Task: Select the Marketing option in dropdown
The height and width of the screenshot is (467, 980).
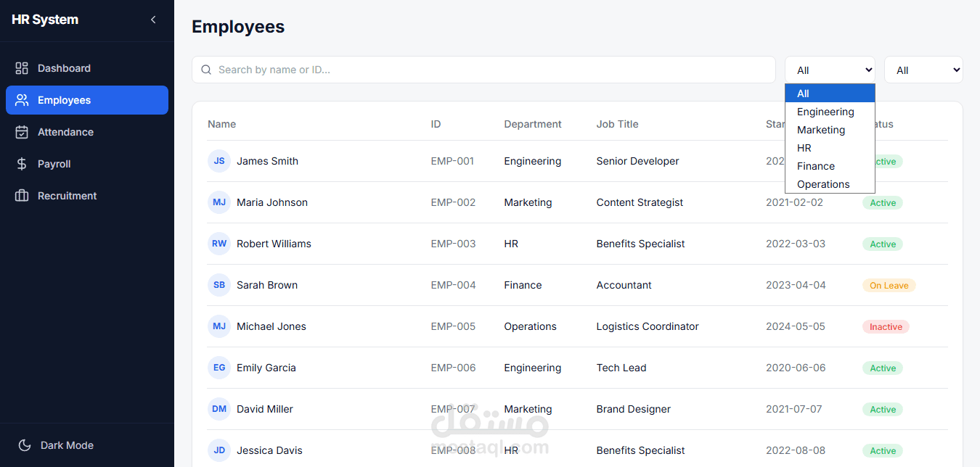Action: click(x=821, y=130)
